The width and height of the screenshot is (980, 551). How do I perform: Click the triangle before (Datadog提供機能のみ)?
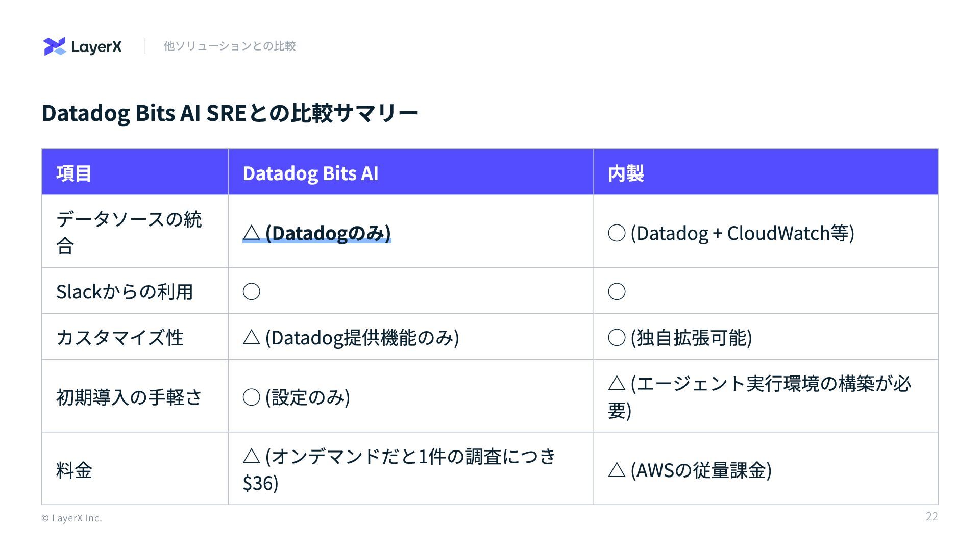click(251, 337)
